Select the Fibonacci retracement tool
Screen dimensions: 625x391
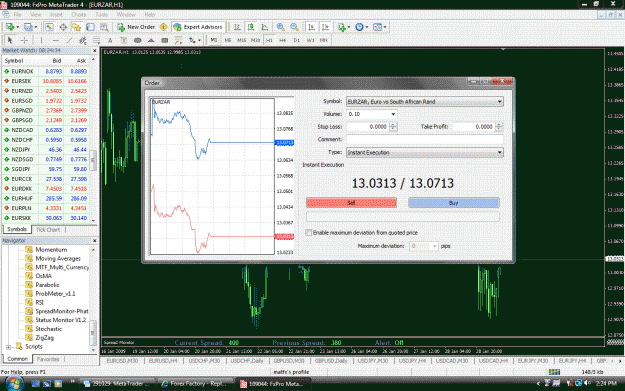pyautogui.click(x=96, y=40)
